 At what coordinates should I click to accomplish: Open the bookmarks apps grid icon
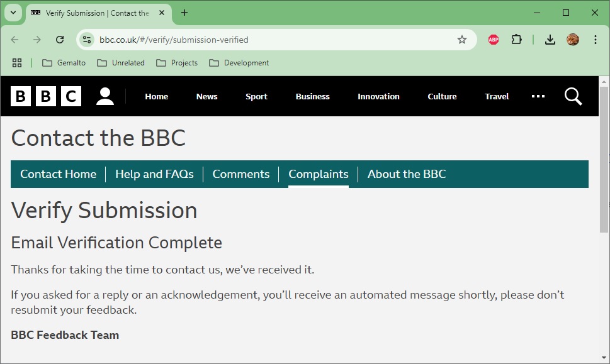point(17,63)
